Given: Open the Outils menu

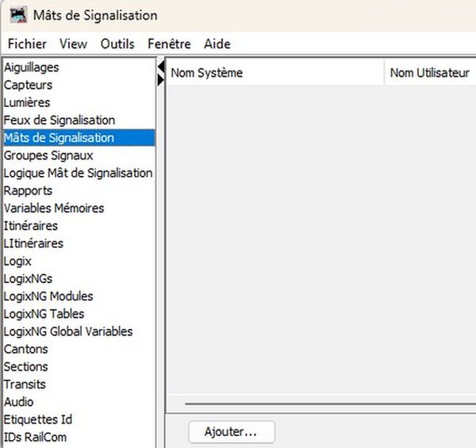Looking at the screenshot, I should pos(117,44).
